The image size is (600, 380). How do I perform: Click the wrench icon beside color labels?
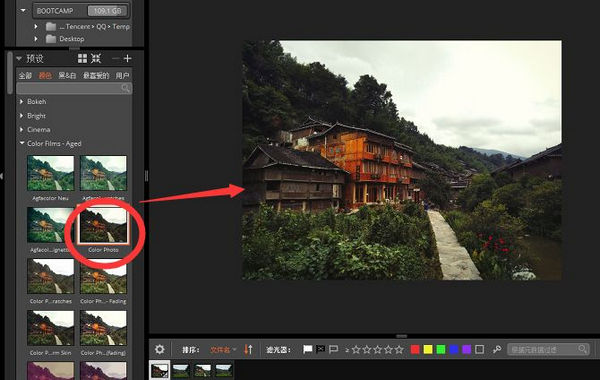pos(497,349)
